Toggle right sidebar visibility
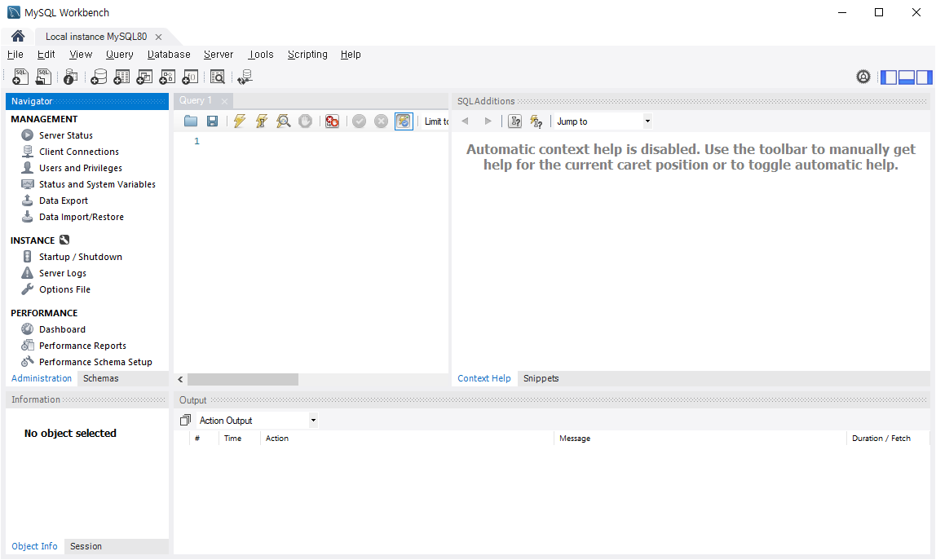Screen dimensions: 936x560 pos(924,77)
